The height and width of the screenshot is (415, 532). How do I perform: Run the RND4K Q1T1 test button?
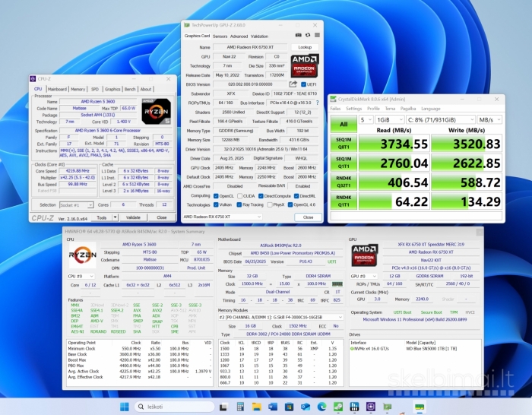pos(344,201)
